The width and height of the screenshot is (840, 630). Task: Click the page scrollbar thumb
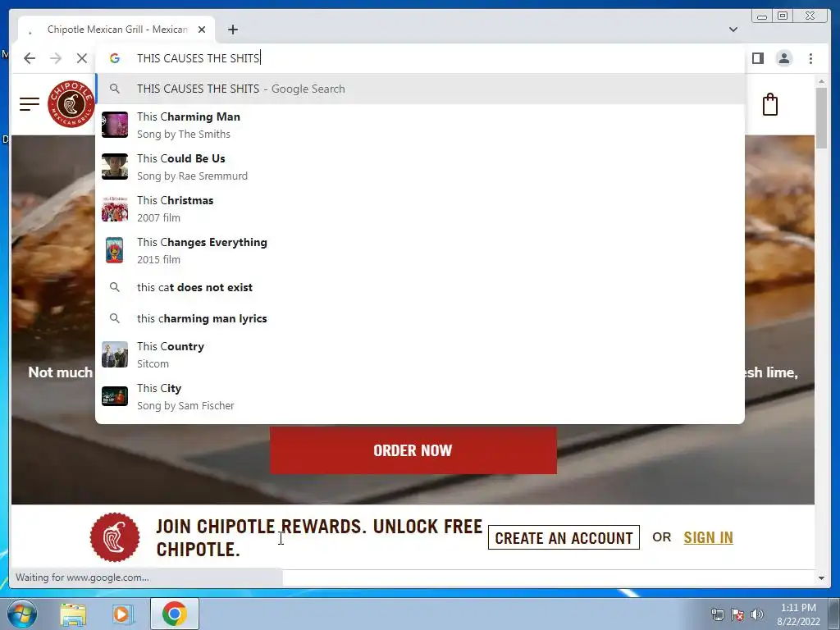821,118
